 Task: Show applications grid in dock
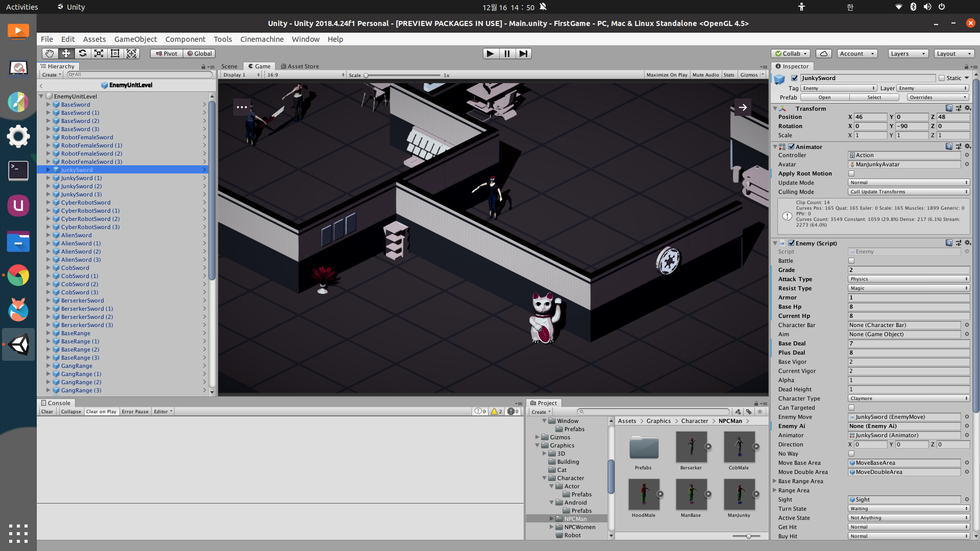click(18, 534)
